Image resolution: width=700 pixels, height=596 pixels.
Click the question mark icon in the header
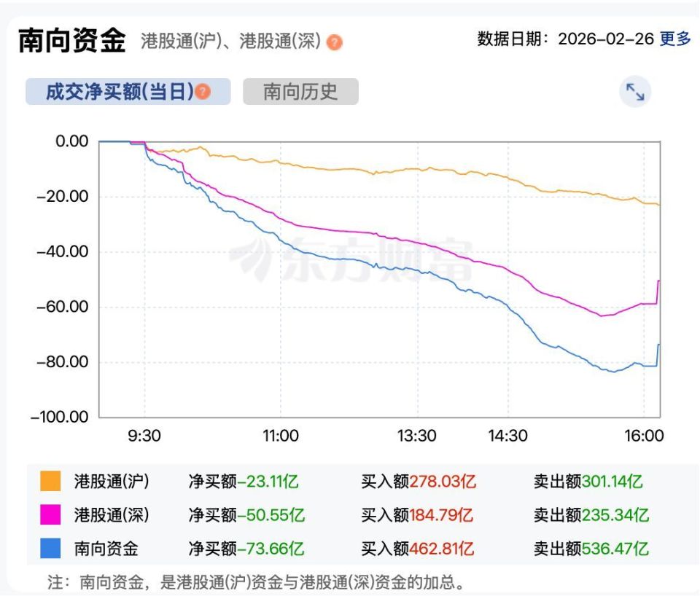(x=334, y=42)
